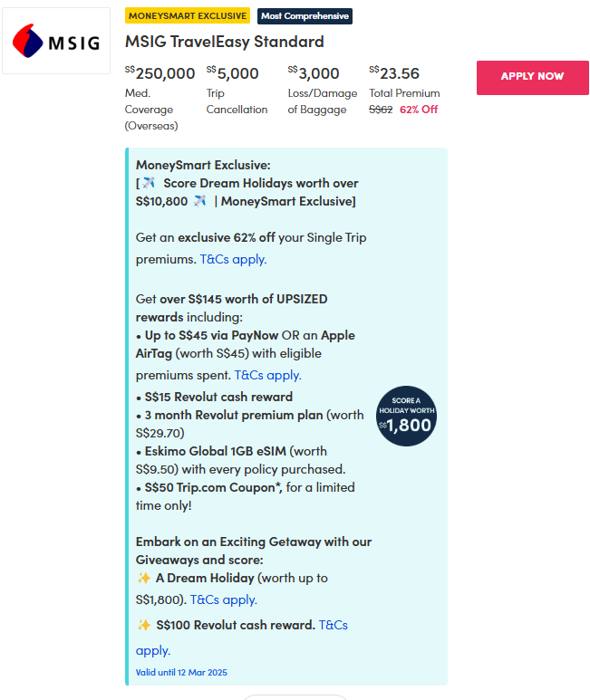Click the airplane emoji after S$10,800

coord(200,200)
